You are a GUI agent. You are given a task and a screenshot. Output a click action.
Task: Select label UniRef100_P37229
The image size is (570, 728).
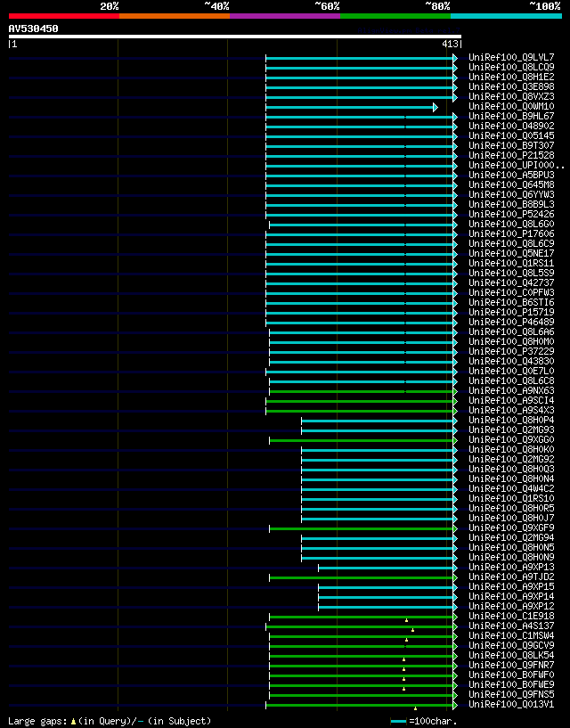[x=511, y=351]
